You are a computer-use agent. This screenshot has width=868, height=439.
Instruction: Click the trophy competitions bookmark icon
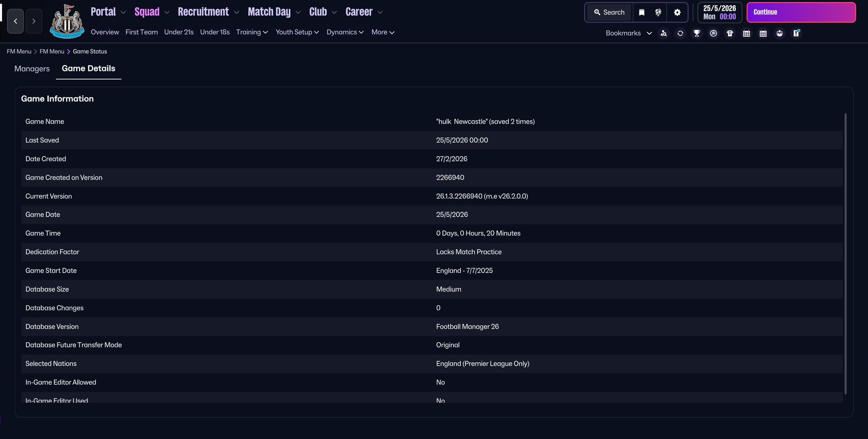(x=697, y=33)
